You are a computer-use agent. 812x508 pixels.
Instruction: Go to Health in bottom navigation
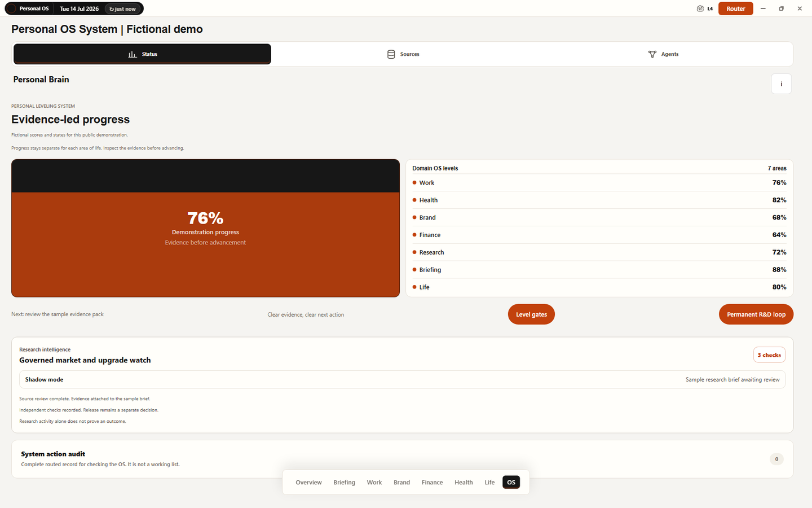pyautogui.click(x=464, y=483)
